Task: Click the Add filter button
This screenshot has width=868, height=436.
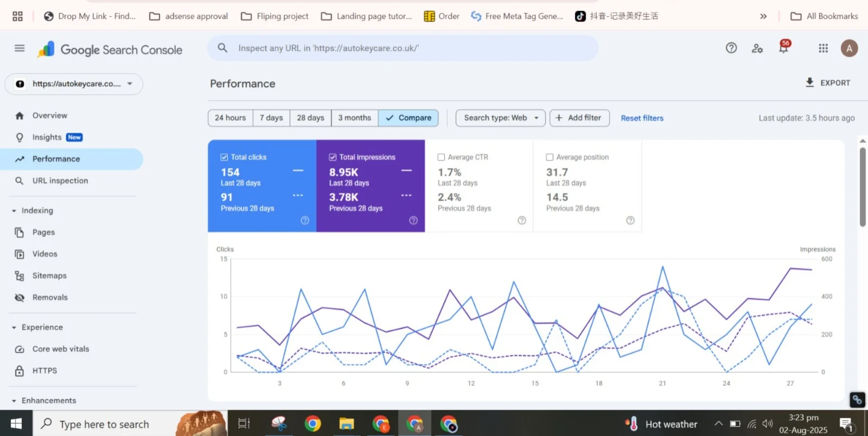Action: (579, 118)
